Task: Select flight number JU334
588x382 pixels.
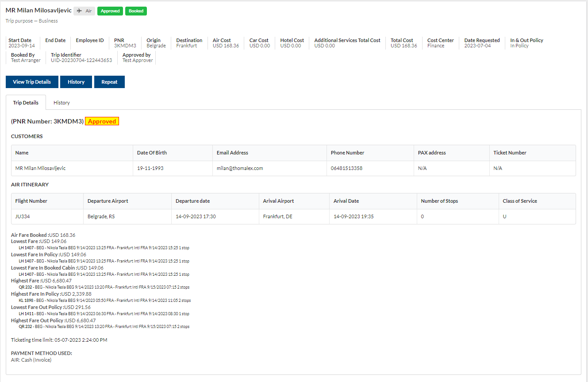Action: click(23, 217)
